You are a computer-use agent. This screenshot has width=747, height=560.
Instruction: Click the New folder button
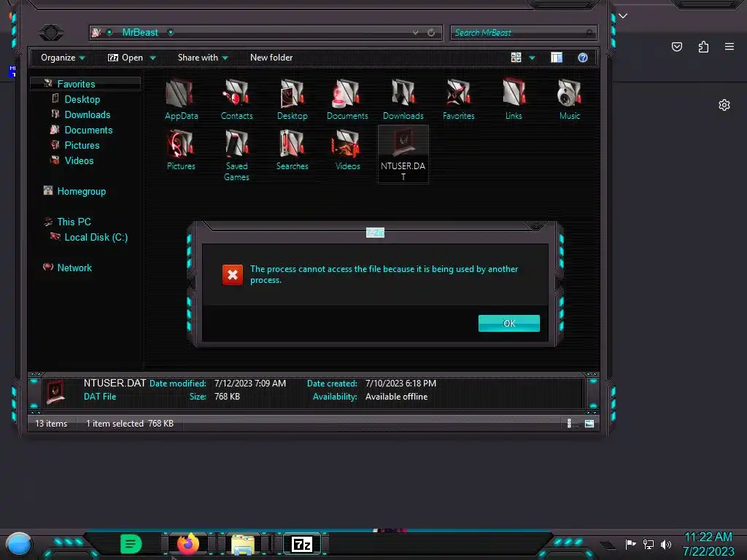[271, 58]
